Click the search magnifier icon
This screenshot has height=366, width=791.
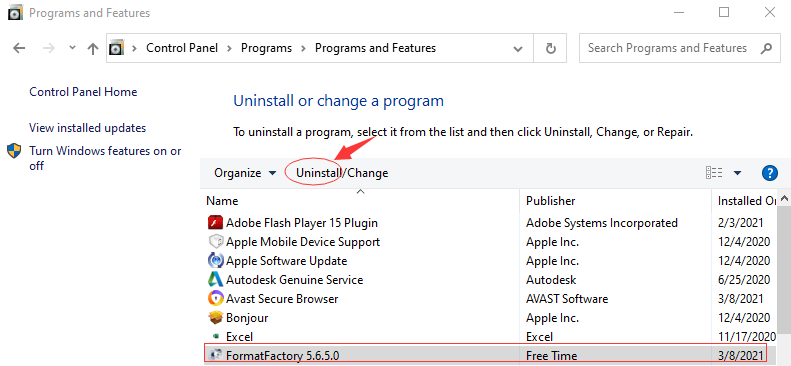point(766,48)
